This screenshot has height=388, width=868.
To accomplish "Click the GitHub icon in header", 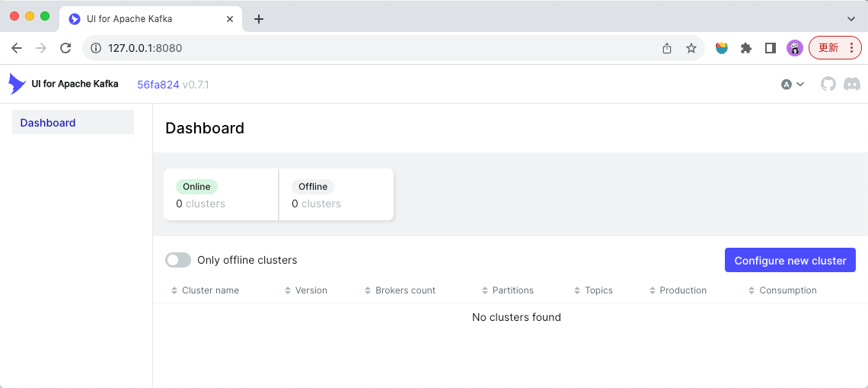I will click(828, 84).
